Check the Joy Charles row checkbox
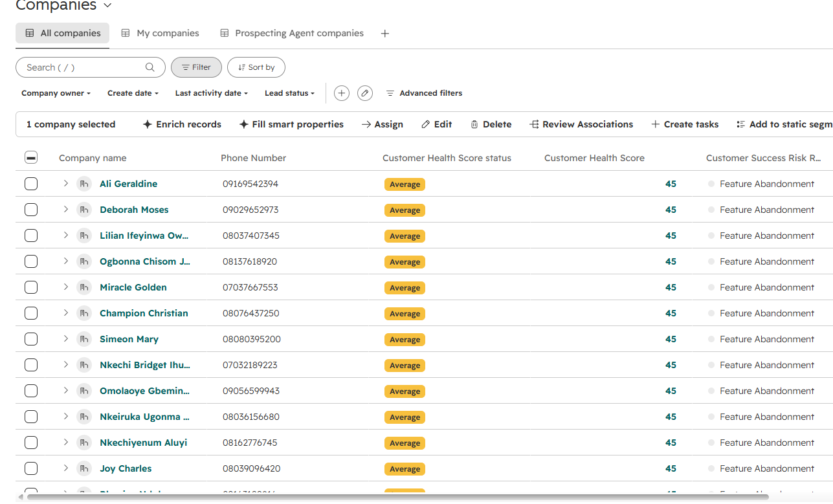 (31, 468)
